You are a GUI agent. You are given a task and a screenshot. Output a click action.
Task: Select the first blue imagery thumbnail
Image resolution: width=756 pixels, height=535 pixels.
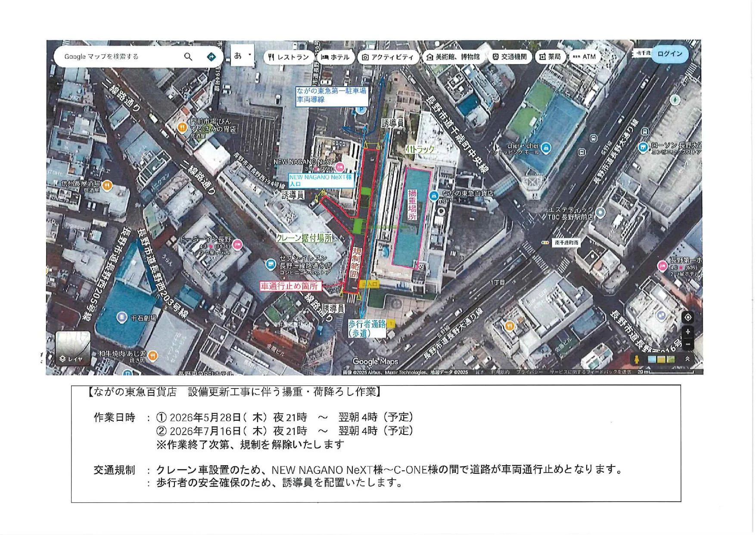point(652,359)
